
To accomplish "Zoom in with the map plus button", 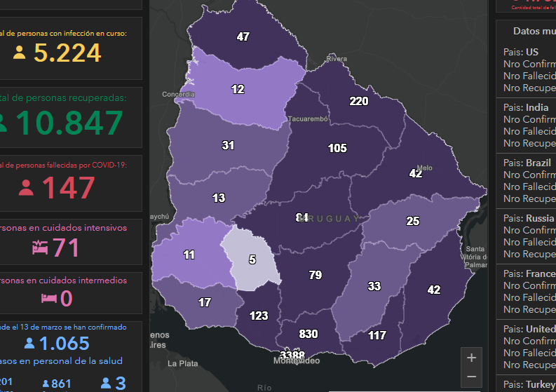I will (x=471, y=358).
